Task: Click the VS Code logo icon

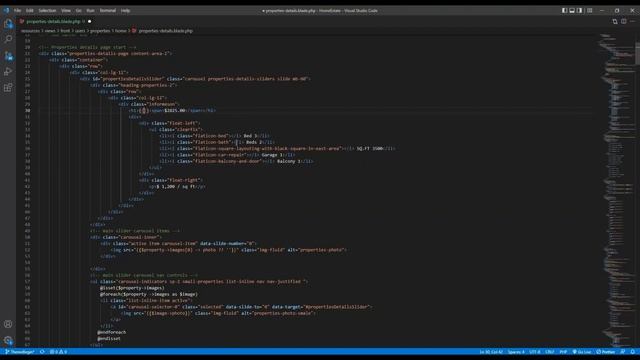Action: (x=6, y=10)
